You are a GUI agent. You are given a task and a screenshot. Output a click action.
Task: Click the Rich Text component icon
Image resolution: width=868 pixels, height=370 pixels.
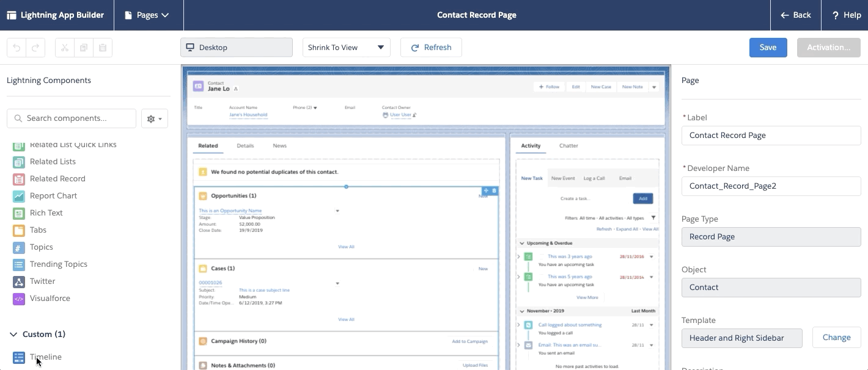tap(19, 213)
